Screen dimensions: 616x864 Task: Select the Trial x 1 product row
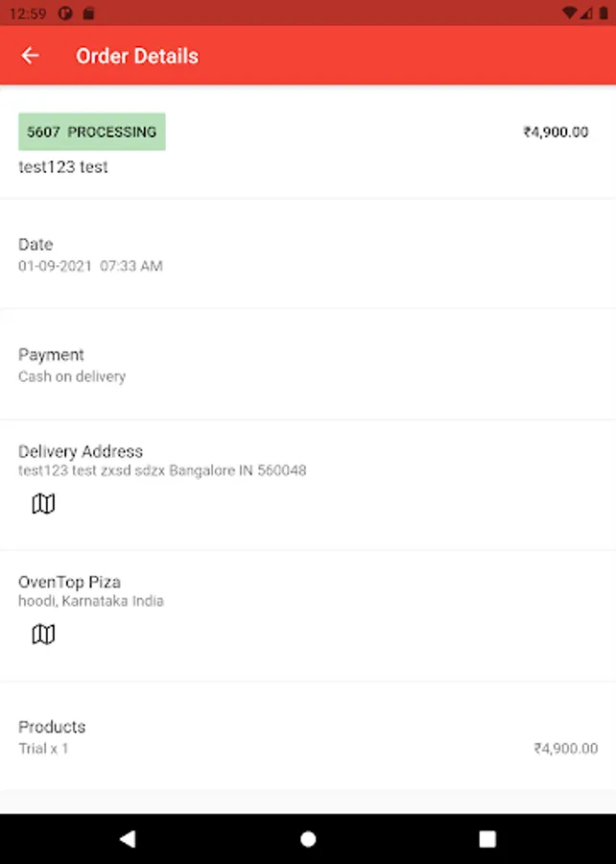click(44, 748)
